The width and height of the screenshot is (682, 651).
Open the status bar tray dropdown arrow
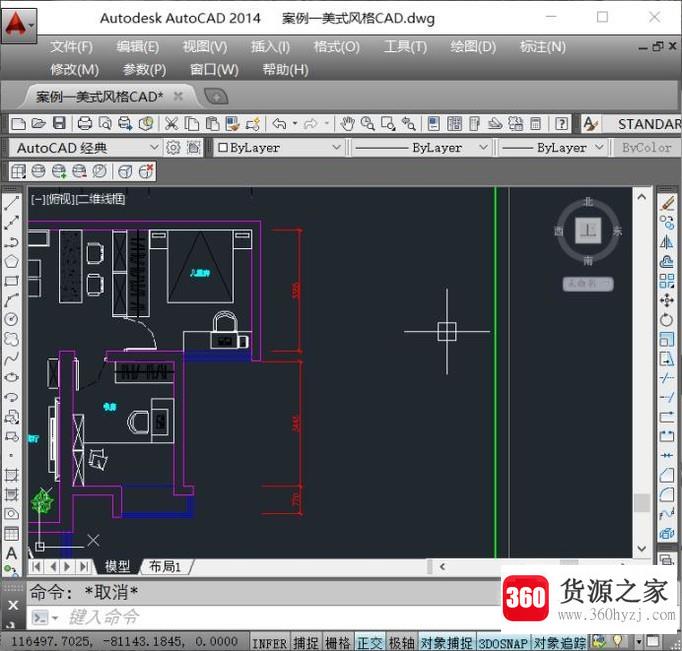[639, 641]
